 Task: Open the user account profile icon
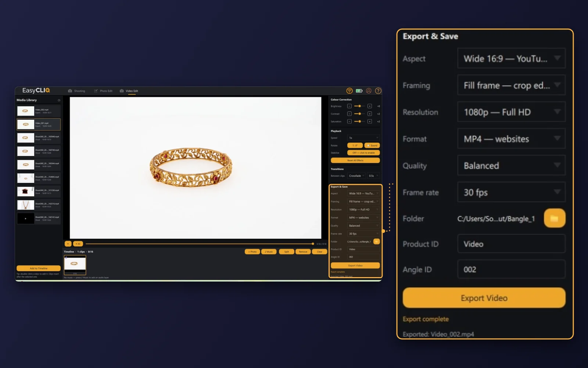click(x=369, y=91)
